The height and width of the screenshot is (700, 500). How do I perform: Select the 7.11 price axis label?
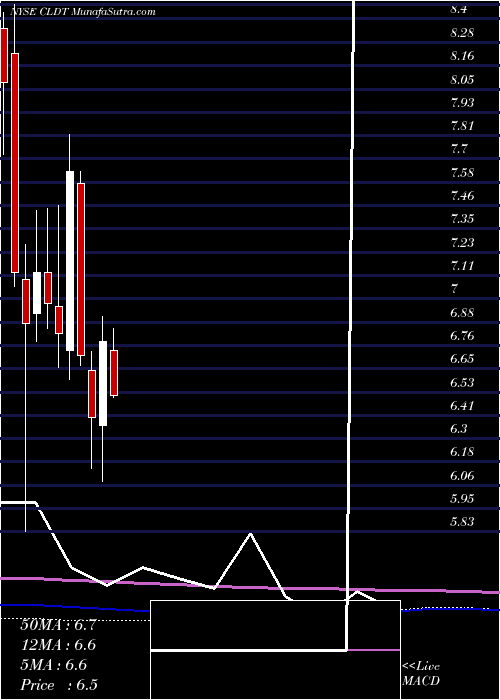(x=462, y=266)
